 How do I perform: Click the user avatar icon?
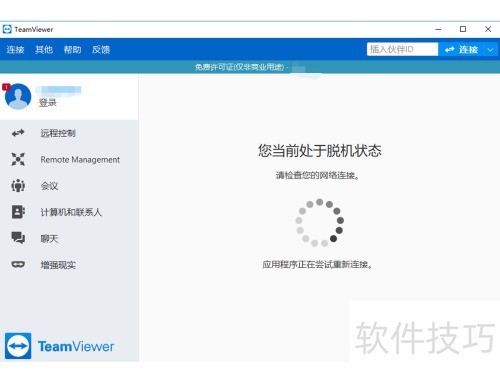click(18, 97)
